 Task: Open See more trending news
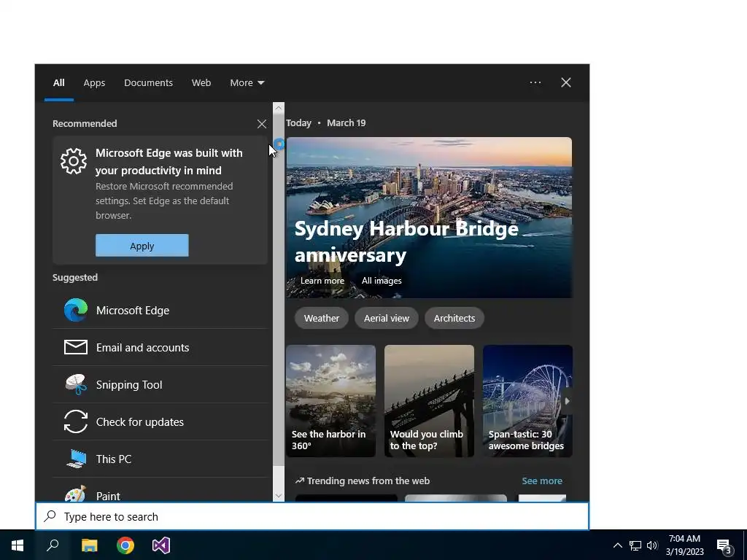542,481
